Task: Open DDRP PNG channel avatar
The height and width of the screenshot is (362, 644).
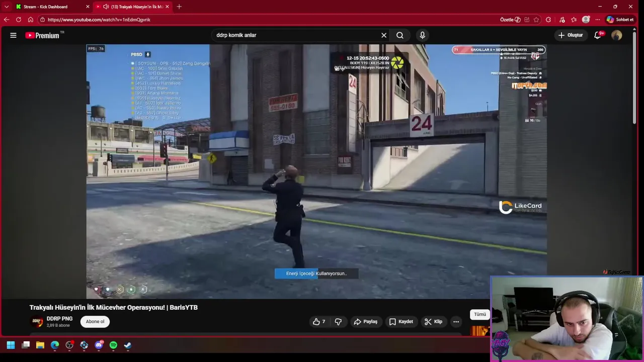Action: tap(37, 322)
